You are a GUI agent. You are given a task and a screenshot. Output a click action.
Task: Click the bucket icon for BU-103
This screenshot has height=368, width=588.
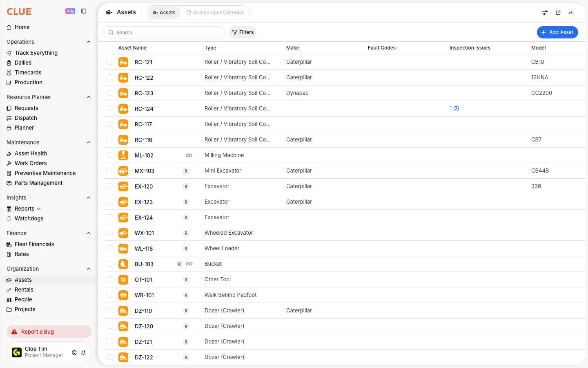(123, 264)
